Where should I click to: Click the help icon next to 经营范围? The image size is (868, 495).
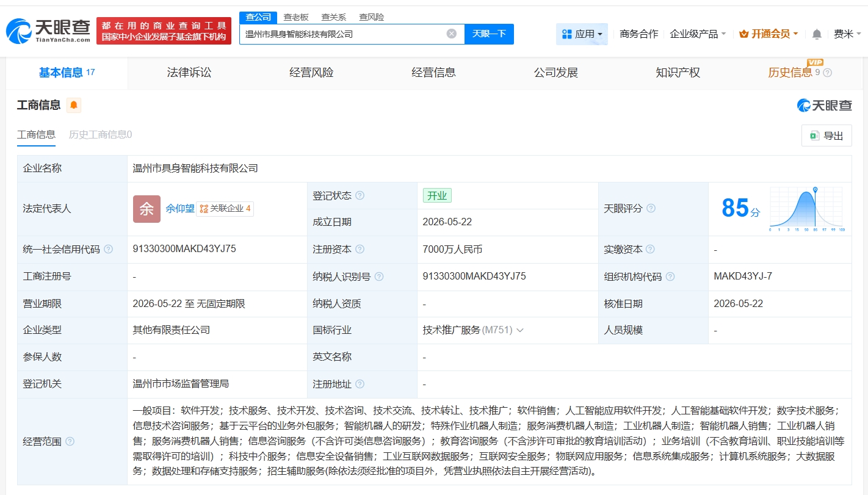(x=70, y=441)
